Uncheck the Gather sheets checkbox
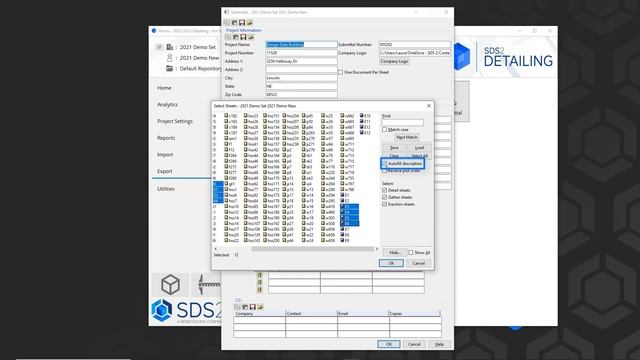The width and height of the screenshot is (640, 360). point(384,198)
